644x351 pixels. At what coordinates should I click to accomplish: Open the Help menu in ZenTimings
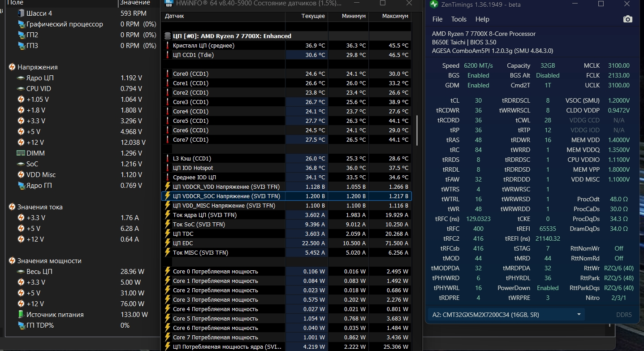482,19
